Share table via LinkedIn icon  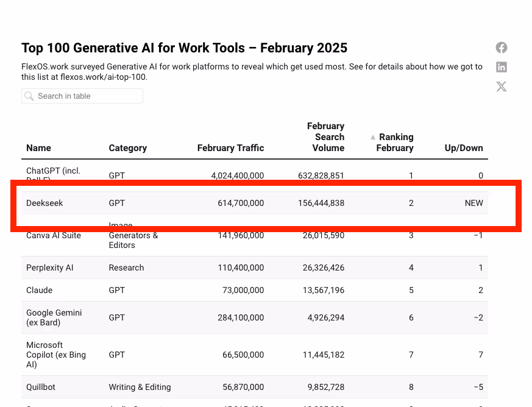[501, 67]
